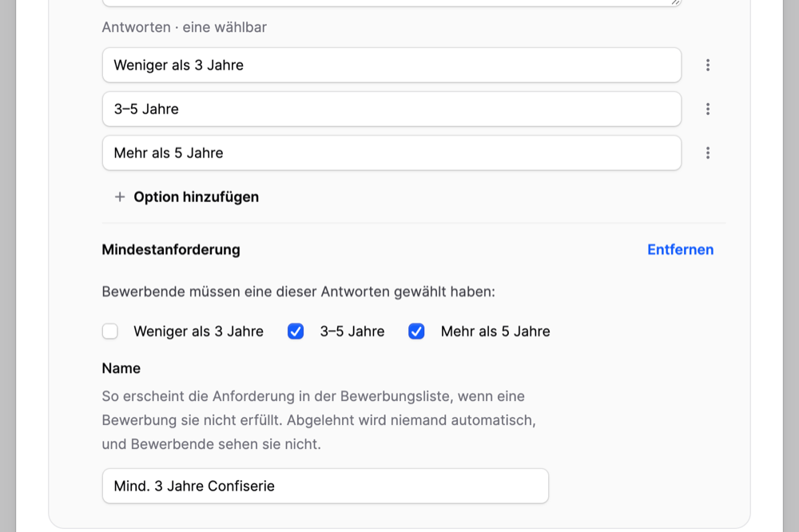The height and width of the screenshot is (532, 799).
Task: Click the 'Mindestanforderung' heading
Action: (x=171, y=250)
